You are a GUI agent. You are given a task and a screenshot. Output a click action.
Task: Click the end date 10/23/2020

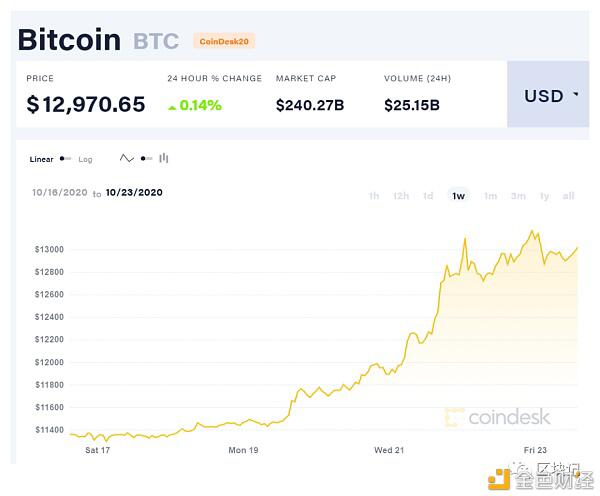(x=133, y=192)
